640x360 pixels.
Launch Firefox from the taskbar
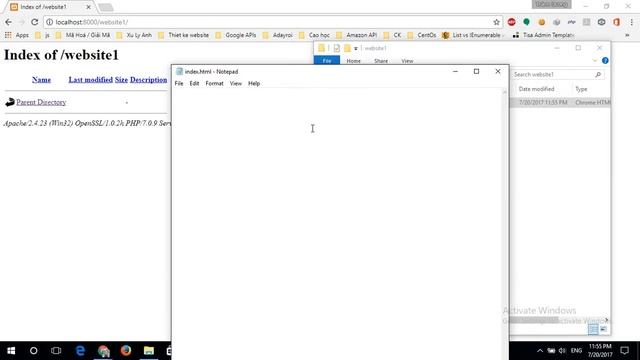click(126, 351)
